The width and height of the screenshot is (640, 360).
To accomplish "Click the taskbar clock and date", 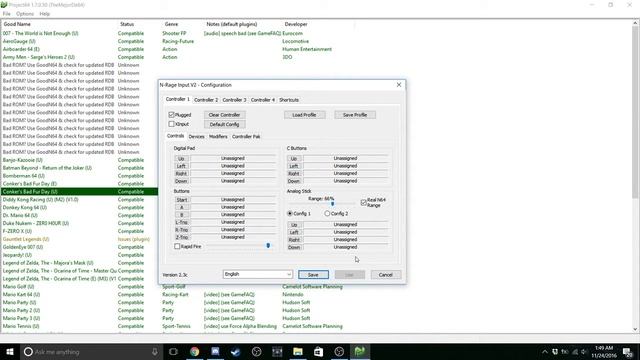I will pos(604,351).
